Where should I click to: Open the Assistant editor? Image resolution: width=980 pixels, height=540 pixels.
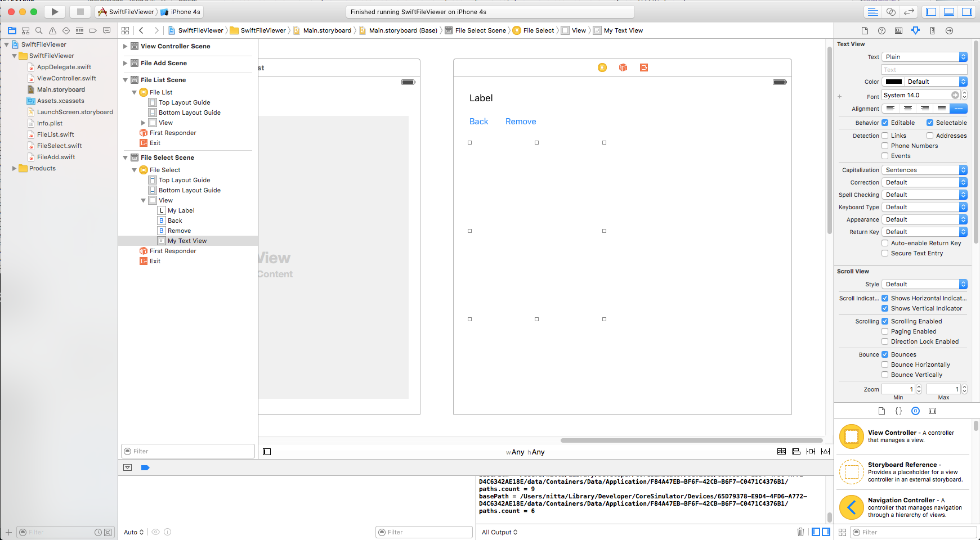click(x=891, y=12)
